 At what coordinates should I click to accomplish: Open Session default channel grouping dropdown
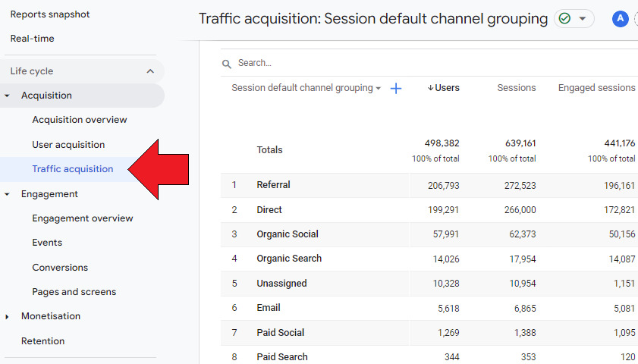point(306,88)
